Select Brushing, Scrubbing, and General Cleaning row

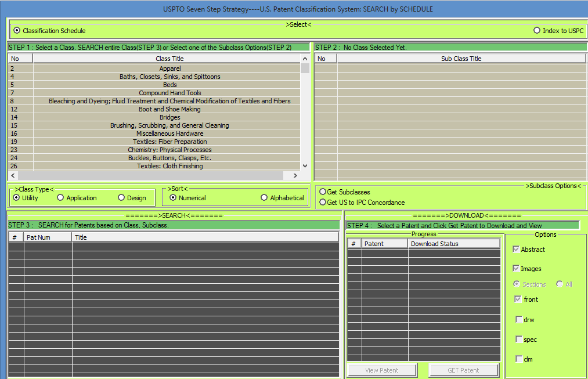[154, 125]
